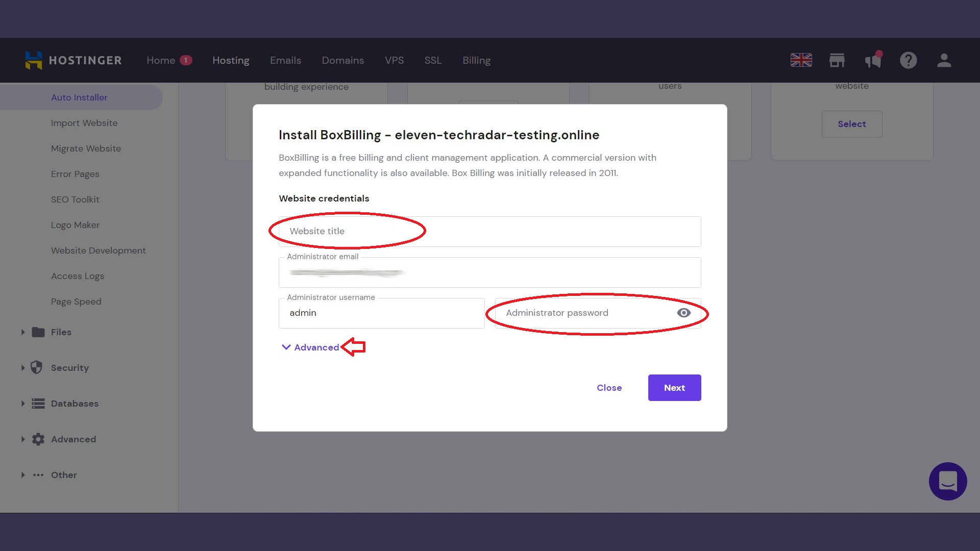The height and width of the screenshot is (551, 980).
Task: Open Import Website in sidebar
Action: tap(84, 123)
